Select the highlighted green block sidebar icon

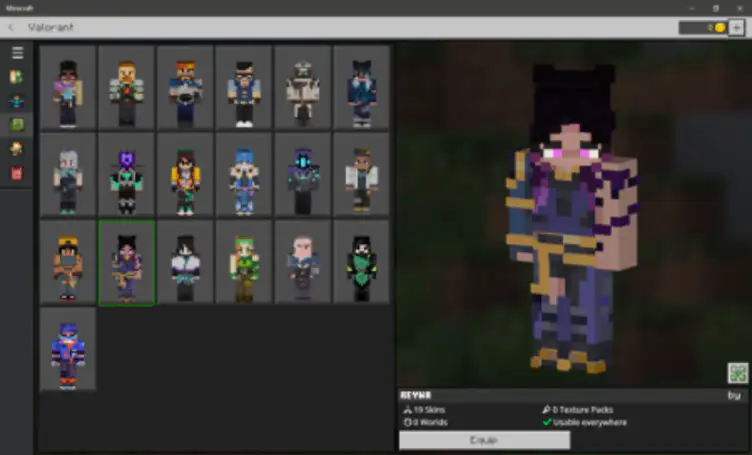17,125
